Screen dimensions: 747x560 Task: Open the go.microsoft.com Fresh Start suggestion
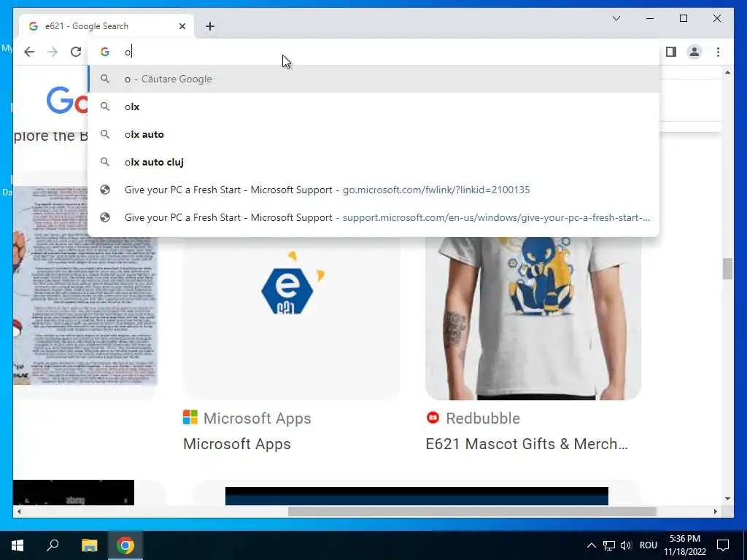pyautogui.click(x=374, y=190)
